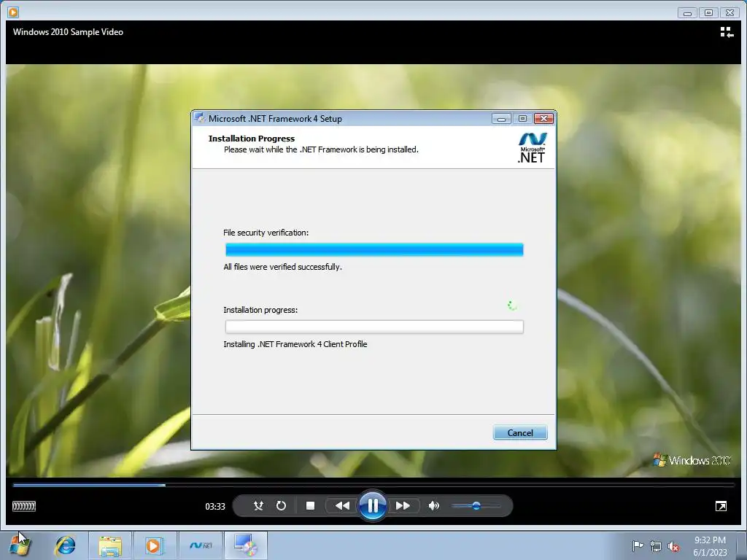Click the installation progress bar
Image resolution: width=747 pixels, height=560 pixels.
[x=374, y=327]
